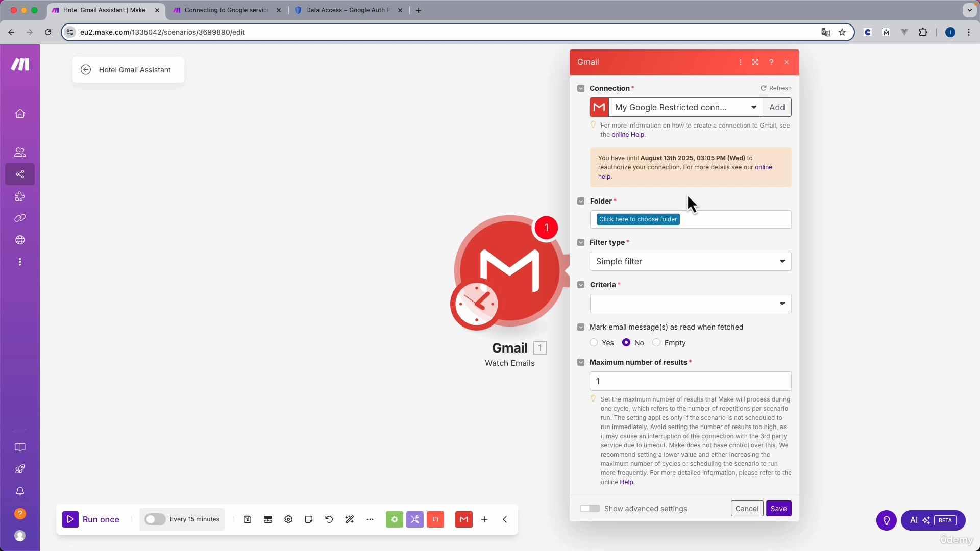The height and width of the screenshot is (551, 980).
Task: Click the Save scenario disk icon
Action: (248, 519)
